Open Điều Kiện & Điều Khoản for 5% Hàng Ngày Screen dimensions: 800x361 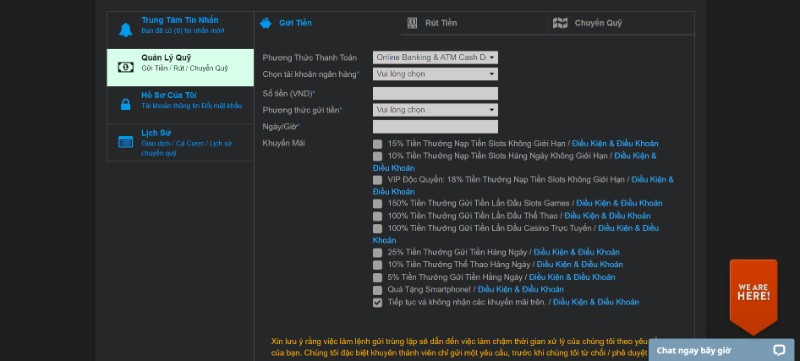(572, 277)
